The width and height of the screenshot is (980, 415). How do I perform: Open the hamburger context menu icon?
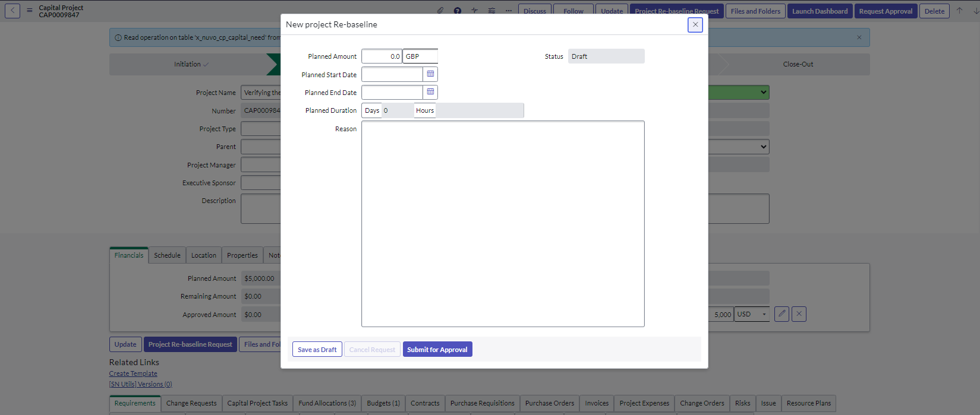coord(29,11)
